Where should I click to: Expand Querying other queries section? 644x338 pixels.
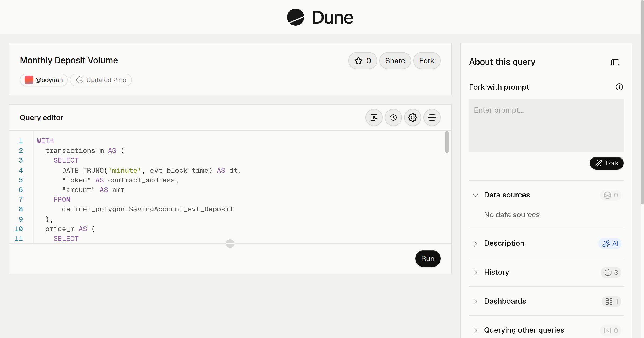click(475, 330)
